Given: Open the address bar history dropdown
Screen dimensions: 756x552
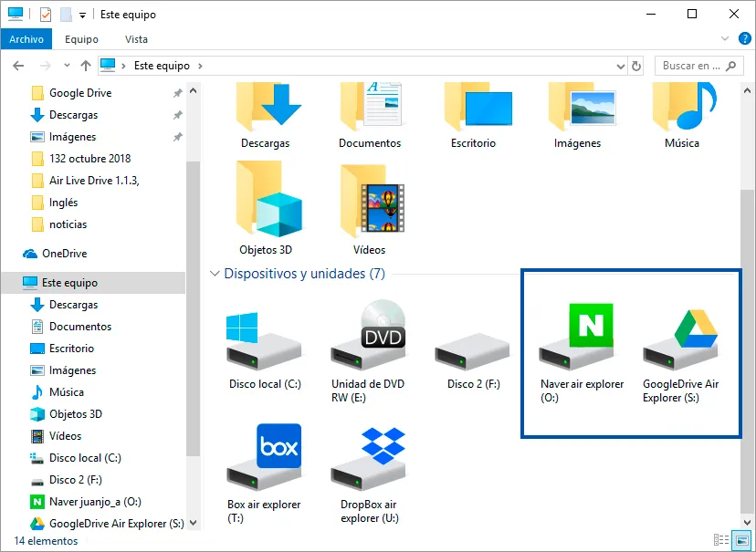Looking at the screenshot, I should tap(621, 66).
